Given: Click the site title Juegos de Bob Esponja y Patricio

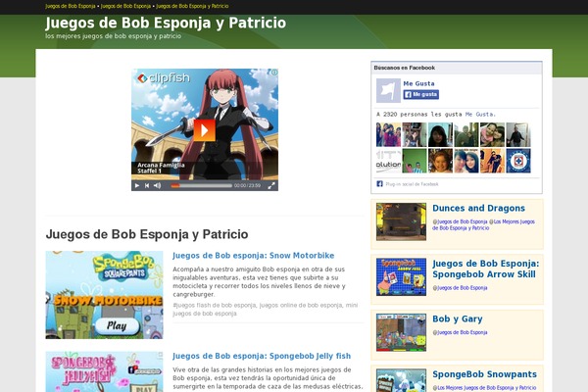Looking at the screenshot, I should (166, 23).
